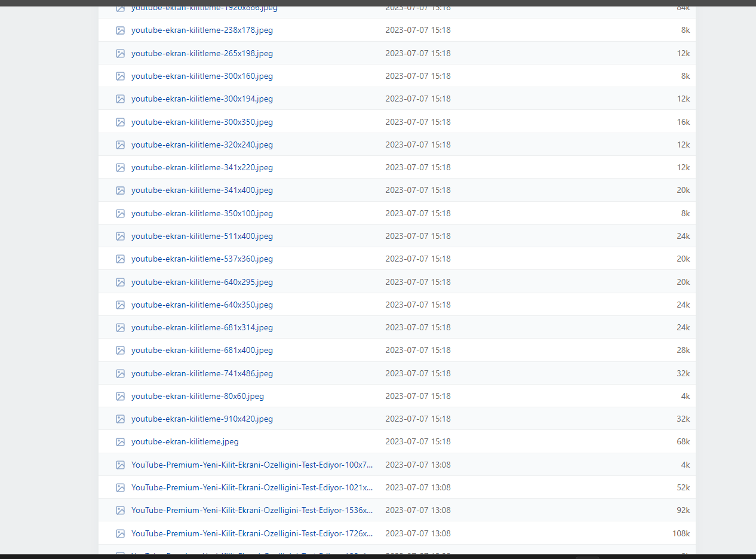Open youtube-ekran-kilitleme-681x400.jpeg file link
756x559 pixels.
point(202,350)
